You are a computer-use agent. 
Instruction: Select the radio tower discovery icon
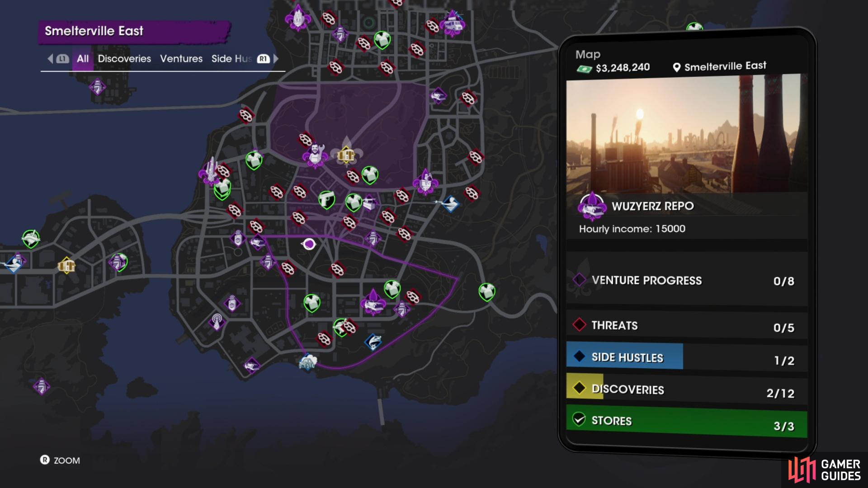point(217,321)
